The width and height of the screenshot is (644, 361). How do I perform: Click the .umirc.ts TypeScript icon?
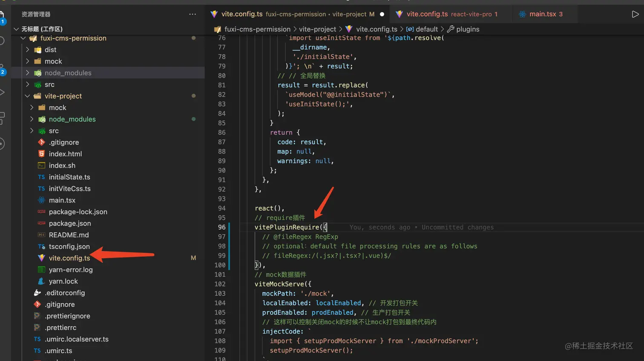tap(37, 351)
